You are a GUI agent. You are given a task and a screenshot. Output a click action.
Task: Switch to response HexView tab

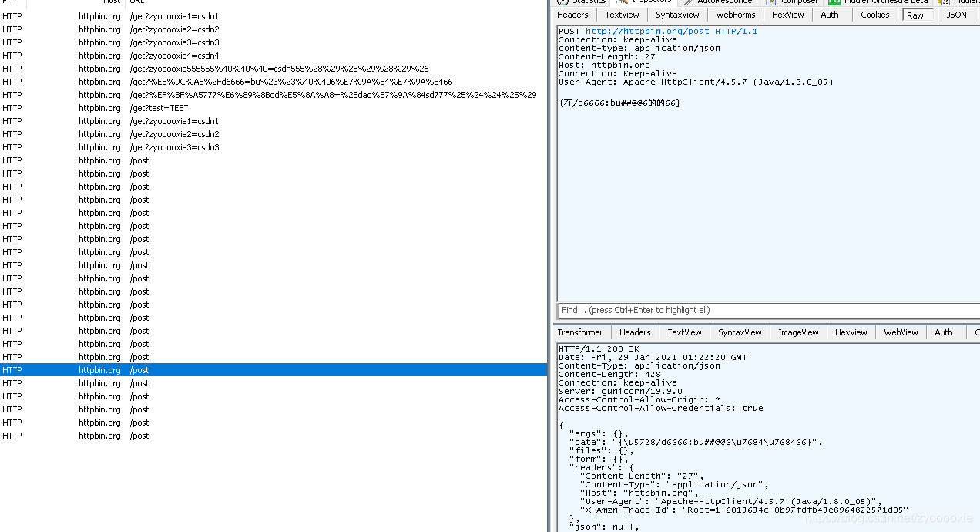(851, 332)
